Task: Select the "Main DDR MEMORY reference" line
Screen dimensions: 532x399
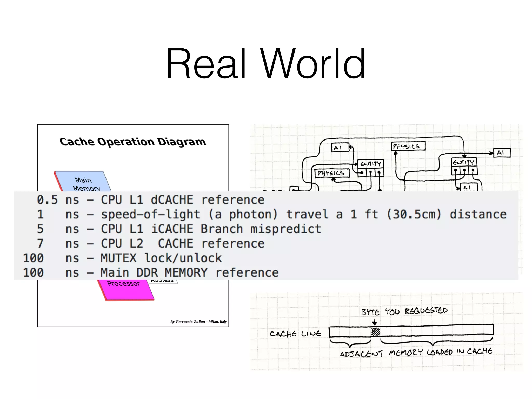Action: (151, 273)
